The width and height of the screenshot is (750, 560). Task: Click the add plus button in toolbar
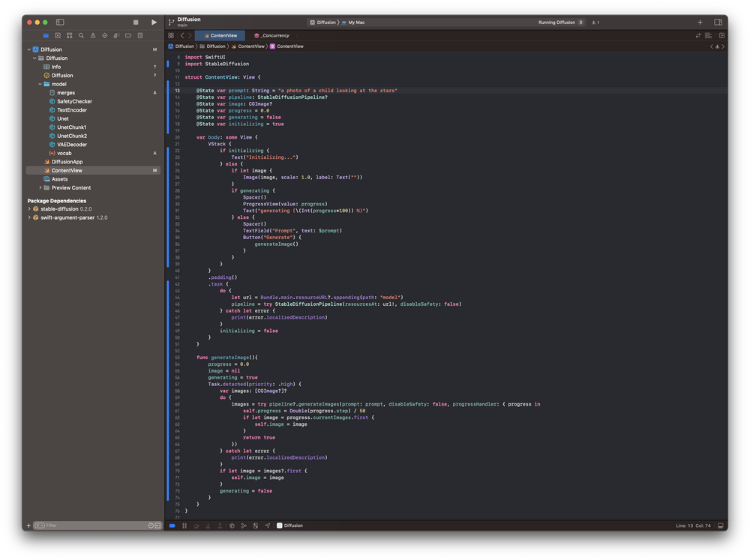pos(700,22)
